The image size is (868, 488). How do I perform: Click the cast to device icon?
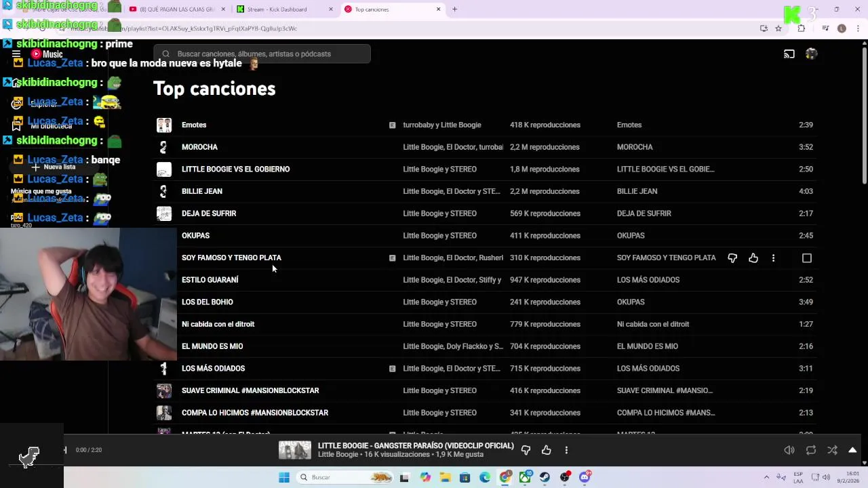pyautogui.click(x=789, y=54)
